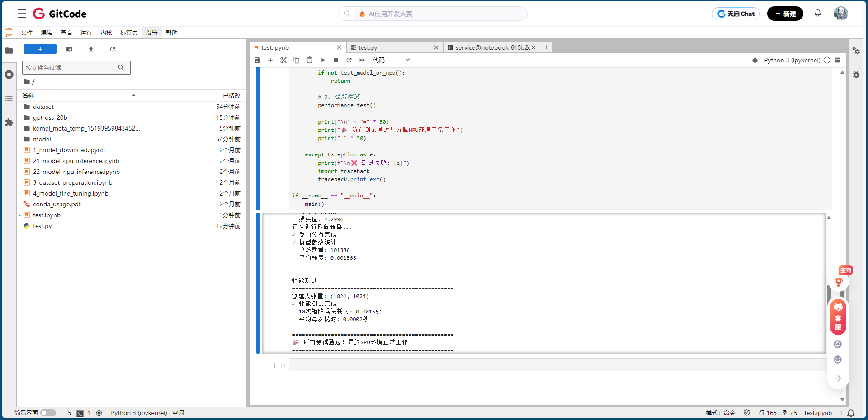Image resolution: width=868 pixels, height=420 pixels.
Task: Restart the kernel
Action: (349, 60)
